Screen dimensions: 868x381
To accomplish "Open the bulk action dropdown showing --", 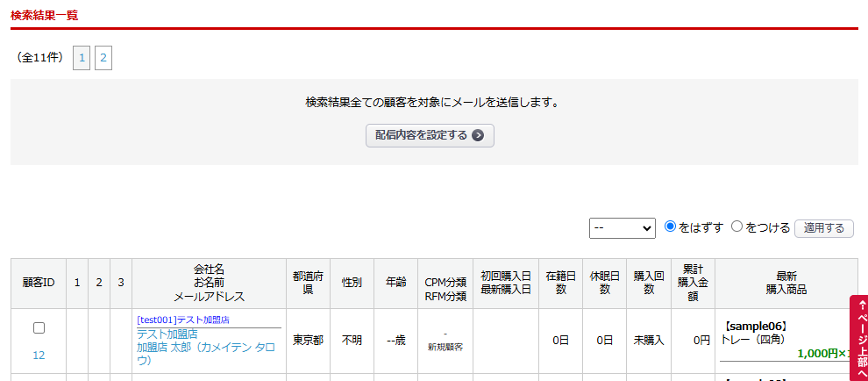I will (x=622, y=228).
